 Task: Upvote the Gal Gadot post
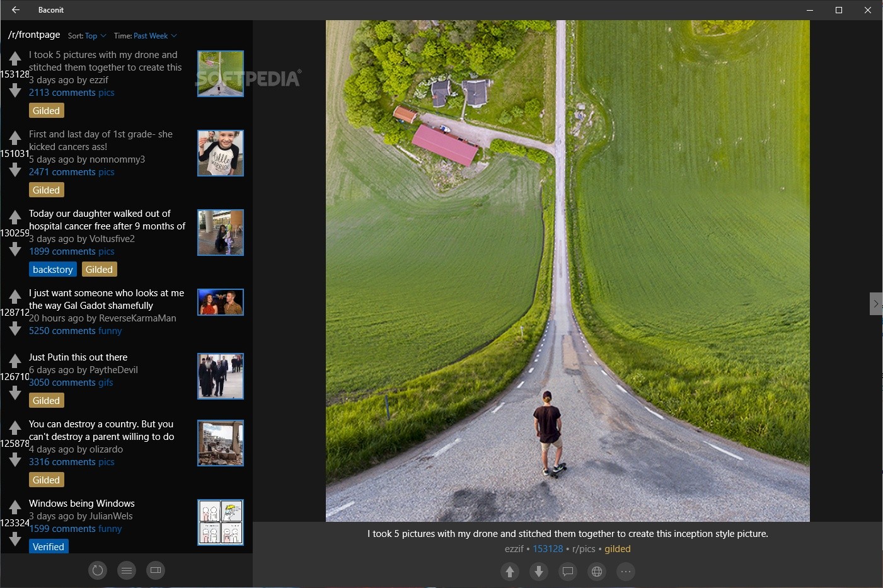15,297
